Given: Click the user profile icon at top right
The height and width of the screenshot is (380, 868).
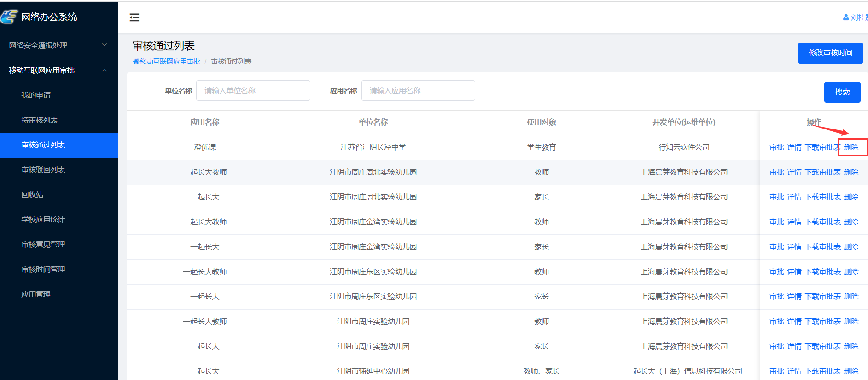Looking at the screenshot, I should click(846, 18).
